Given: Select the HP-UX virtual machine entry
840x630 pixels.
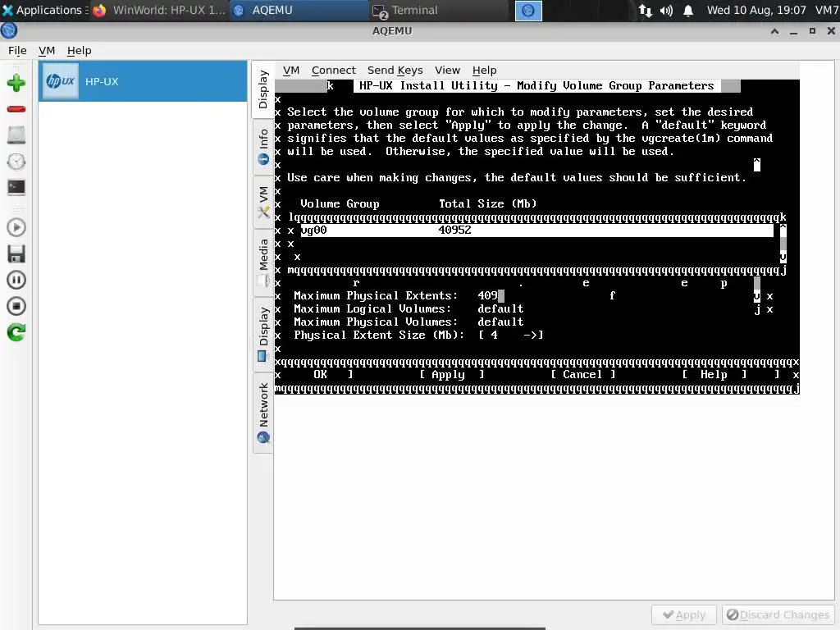Looking at the screenshot, I should coord(143,81).
